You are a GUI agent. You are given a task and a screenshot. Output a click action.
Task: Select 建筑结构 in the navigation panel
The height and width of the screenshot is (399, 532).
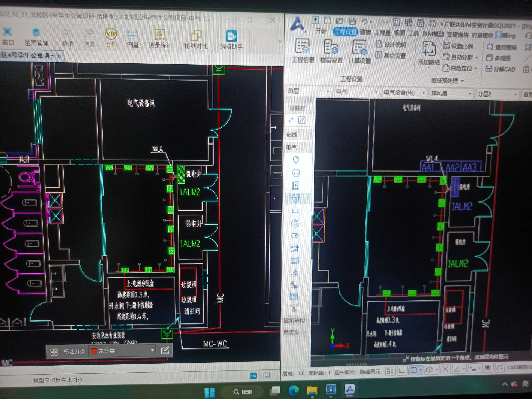point(295,320)
